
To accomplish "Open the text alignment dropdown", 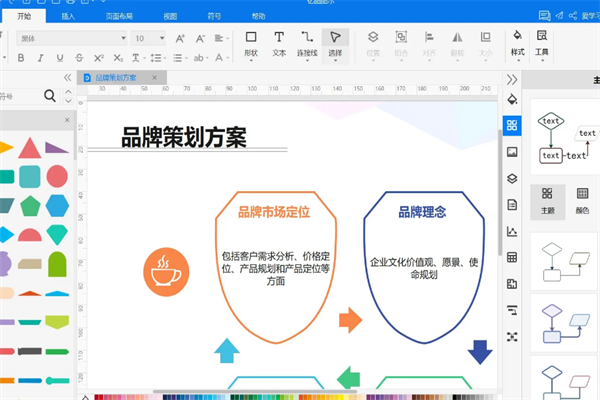I will [222, 38].
